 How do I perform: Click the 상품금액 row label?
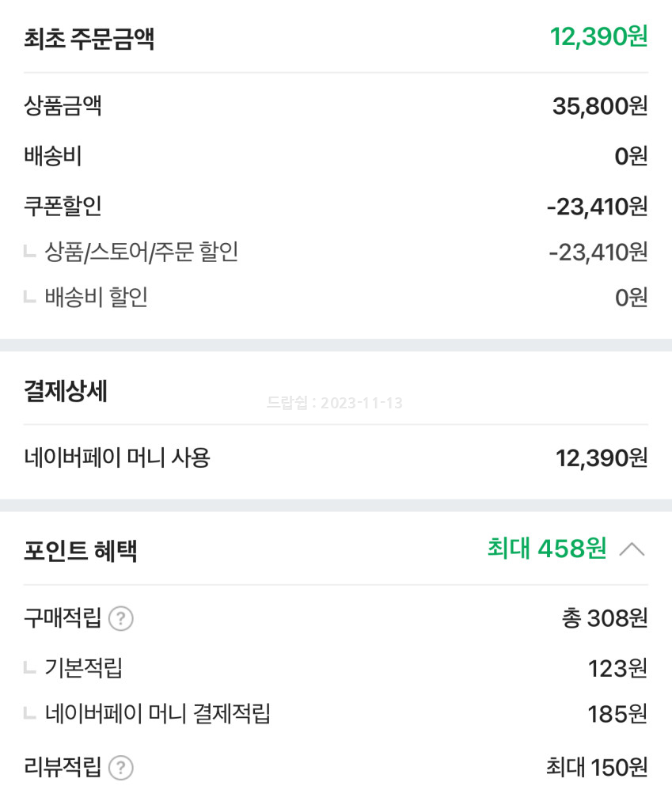(x=63, y=106)
